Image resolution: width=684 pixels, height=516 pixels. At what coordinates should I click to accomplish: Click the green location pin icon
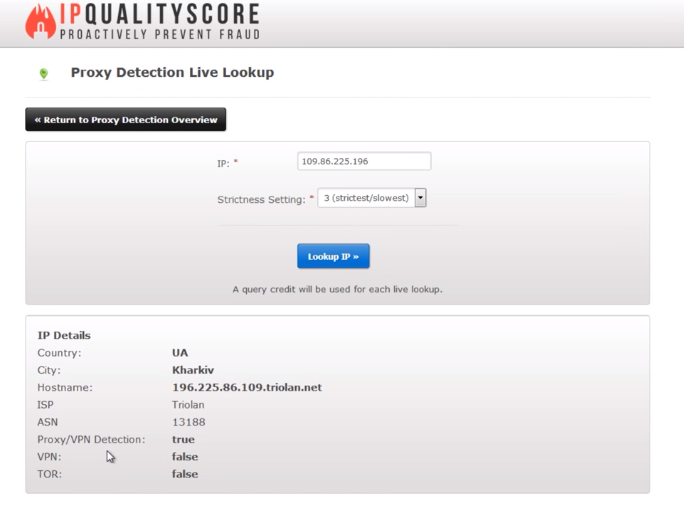pyautogui.click(x=43, y=74)
